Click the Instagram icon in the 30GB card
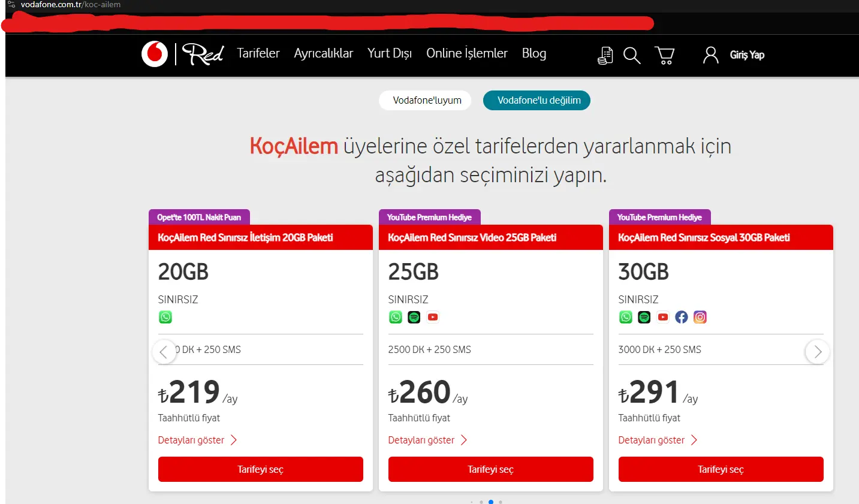859x504 pixels. (700, 317)
